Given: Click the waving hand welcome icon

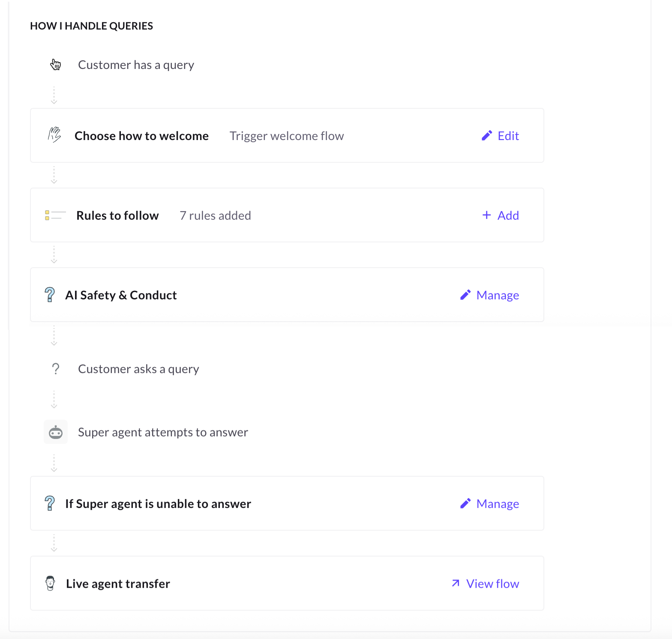Looking at the screenshot, I should tap(54, 135).
